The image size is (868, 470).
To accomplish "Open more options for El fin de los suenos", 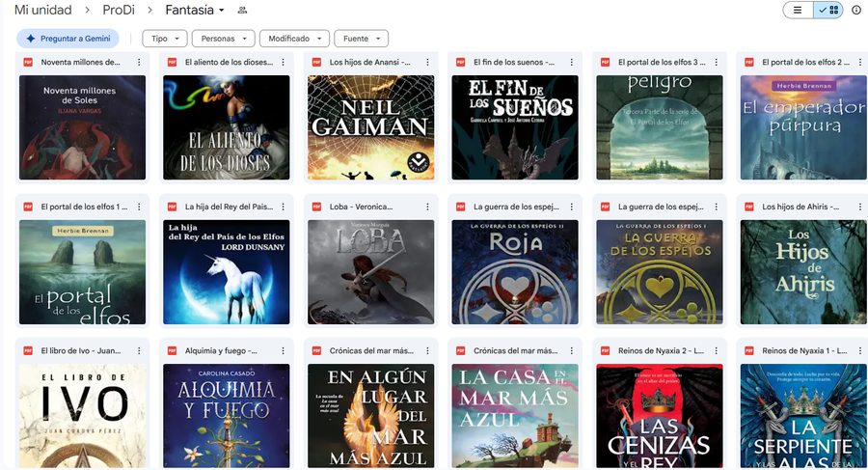I will coord(571,63).
